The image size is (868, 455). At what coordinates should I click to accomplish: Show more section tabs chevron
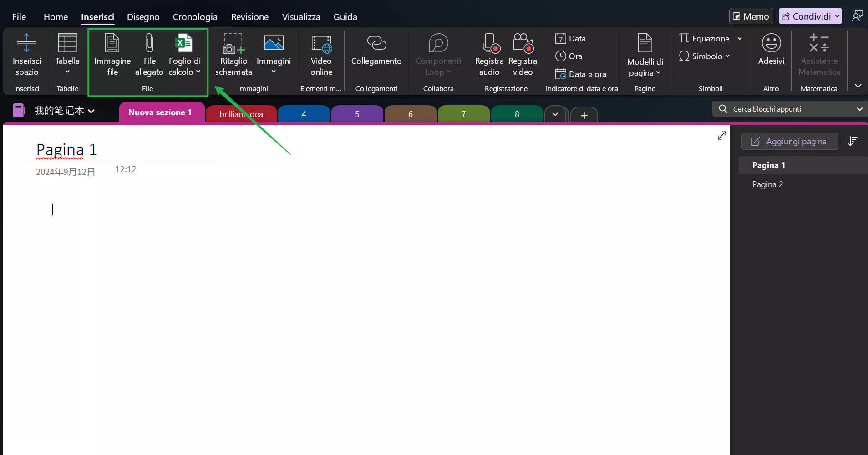[x=555, y=114]
